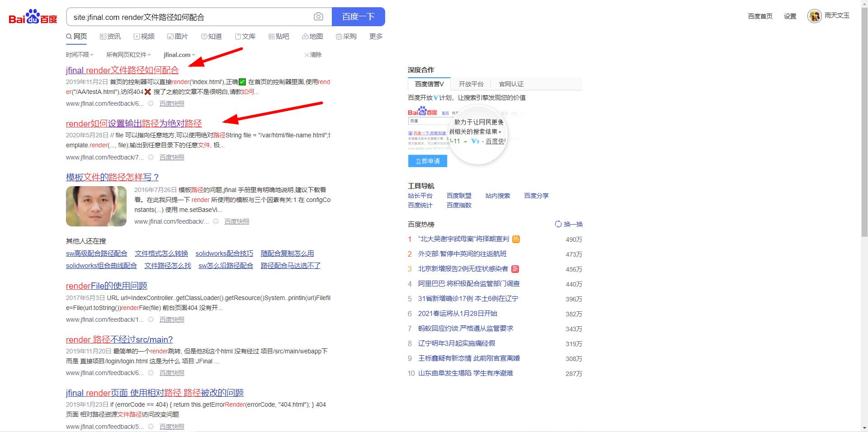Switch to the 资讯 search tab

(x=110, y=36)
